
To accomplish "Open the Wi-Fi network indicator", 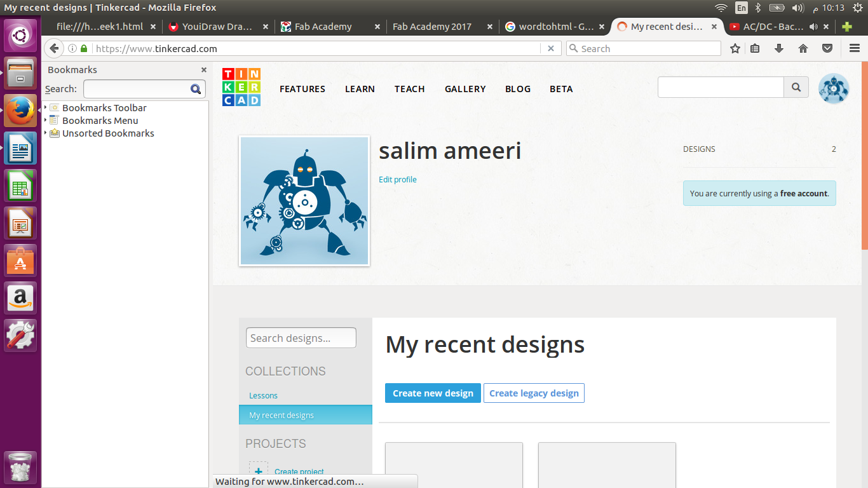I will point(721,8).
